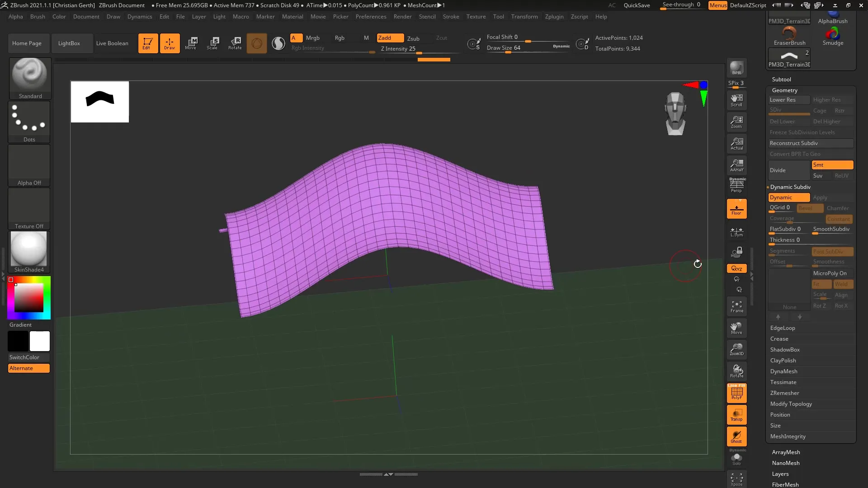Click the Live Boolean button
Viewport: 868px width, 488px height.
112,43
